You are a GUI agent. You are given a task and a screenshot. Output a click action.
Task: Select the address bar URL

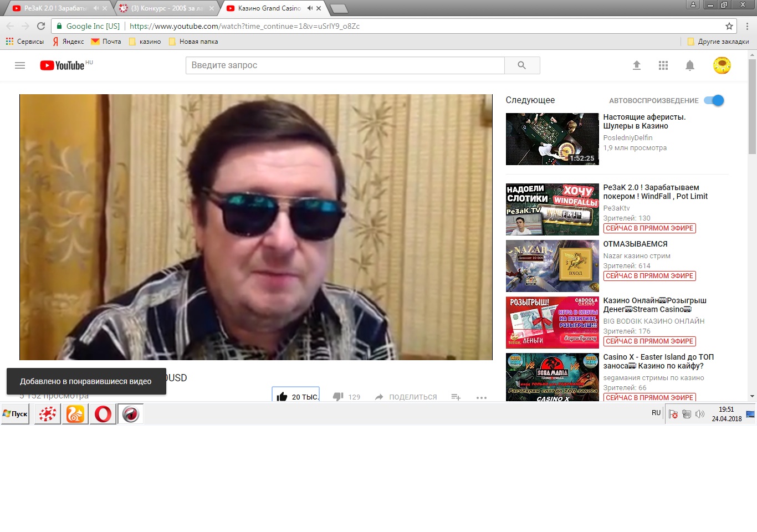click(x=244, y=26)
